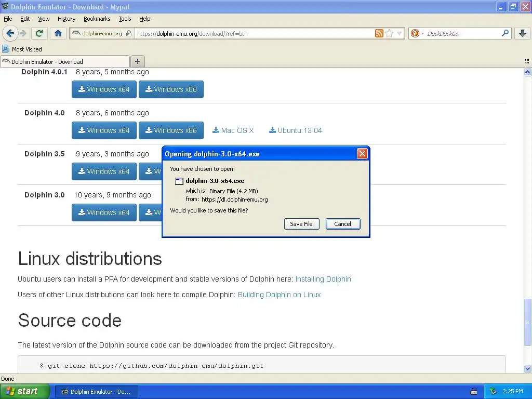Click the on-screen keyboard tray icon
This screenshot has height=399, width=532.
474,392
